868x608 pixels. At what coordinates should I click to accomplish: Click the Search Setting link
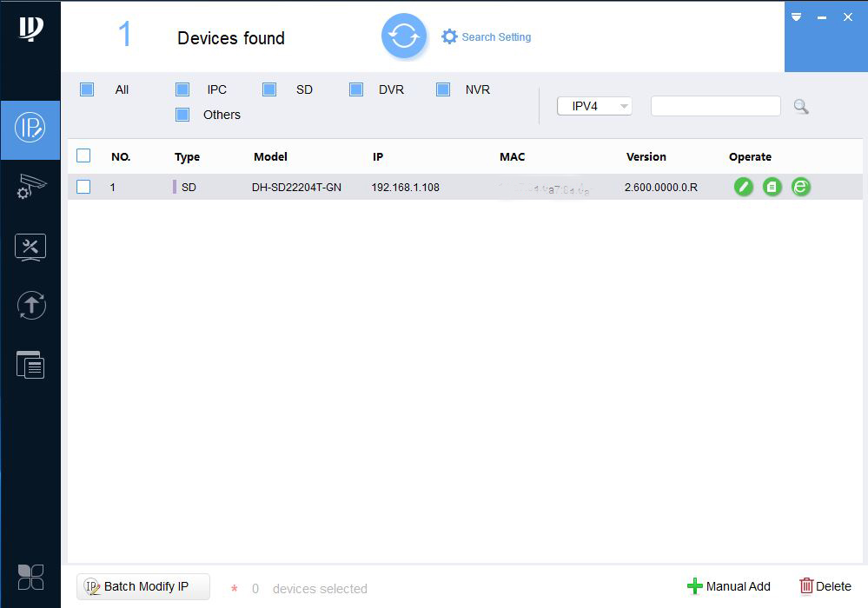(496, 37)
